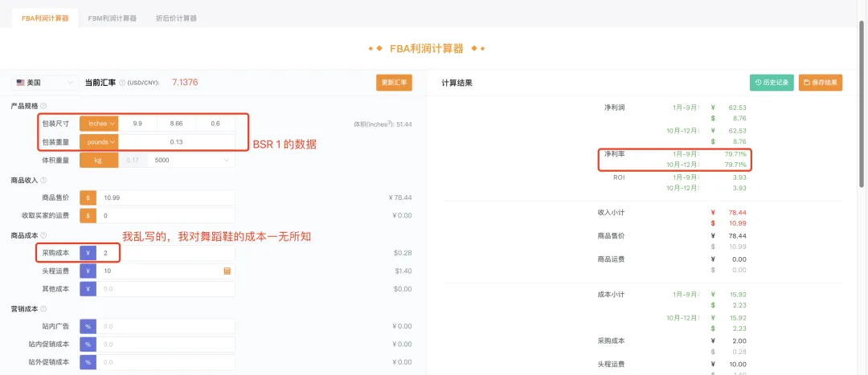Image resolution: width=868 pixels, height=375 pixels.
Task: Open the calculator icon in 头程运费 field
Action: pos(227,271)
